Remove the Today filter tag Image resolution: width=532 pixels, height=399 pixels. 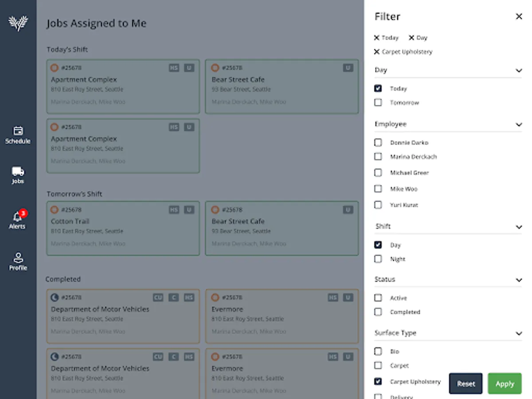coord(377,38)
